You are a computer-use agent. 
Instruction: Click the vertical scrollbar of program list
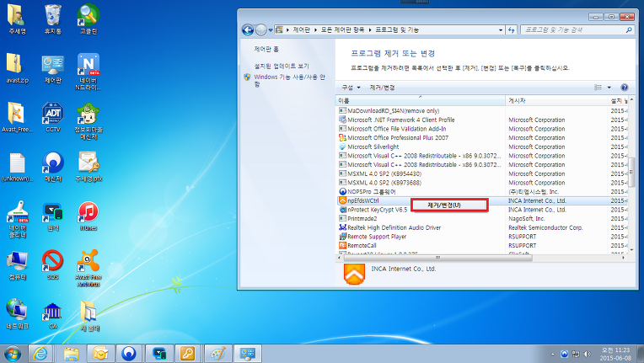click(x=631, y=173)
